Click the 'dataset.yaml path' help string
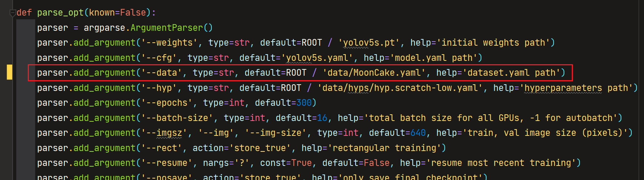644x180 pixels. click(x=511, y=73)
